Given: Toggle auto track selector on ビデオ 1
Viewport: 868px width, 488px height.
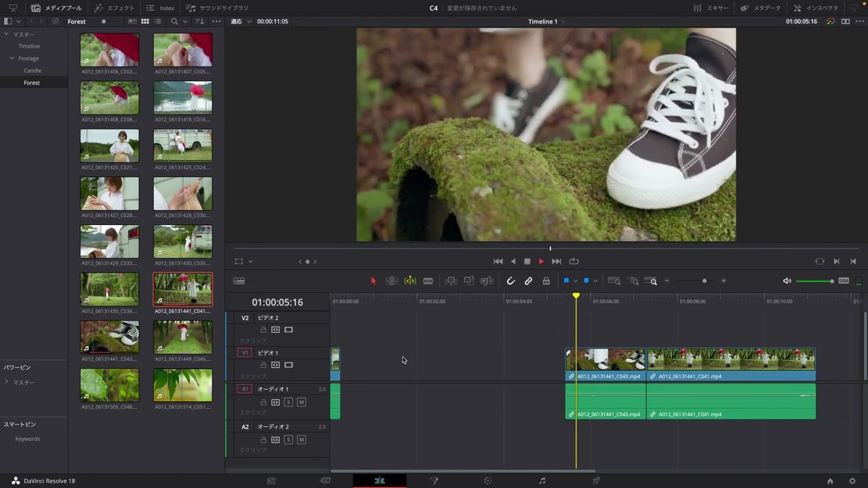Looking at the screenshot, I should [275, 365].
